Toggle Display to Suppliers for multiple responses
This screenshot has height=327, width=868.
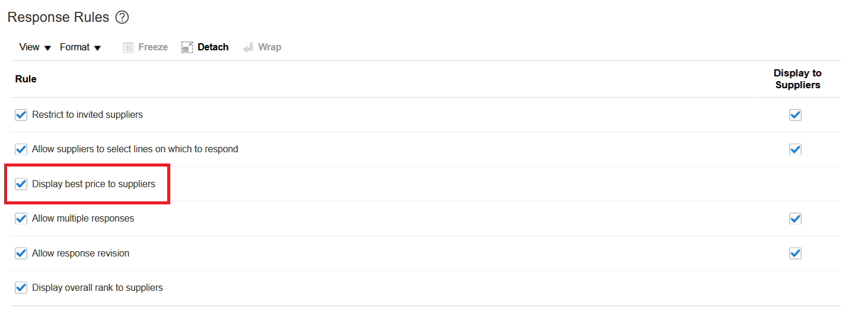796,219
